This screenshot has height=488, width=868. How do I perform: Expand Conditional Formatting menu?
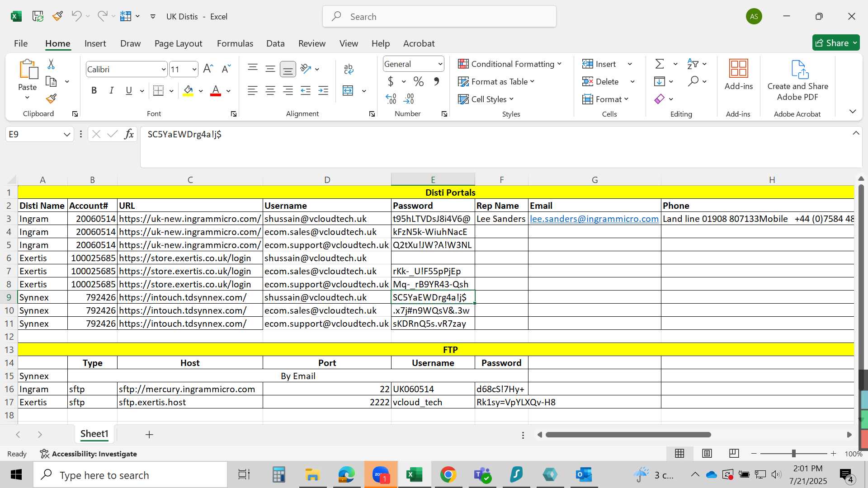tap(509, 64)
